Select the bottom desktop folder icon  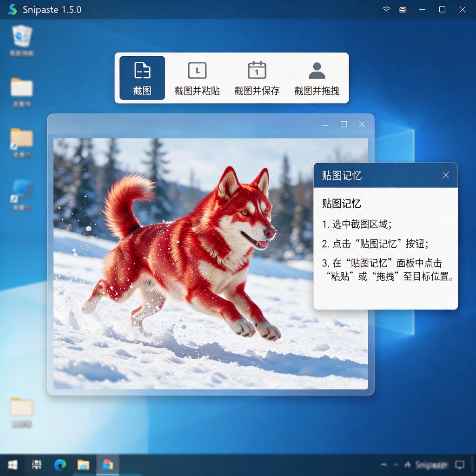21,412
